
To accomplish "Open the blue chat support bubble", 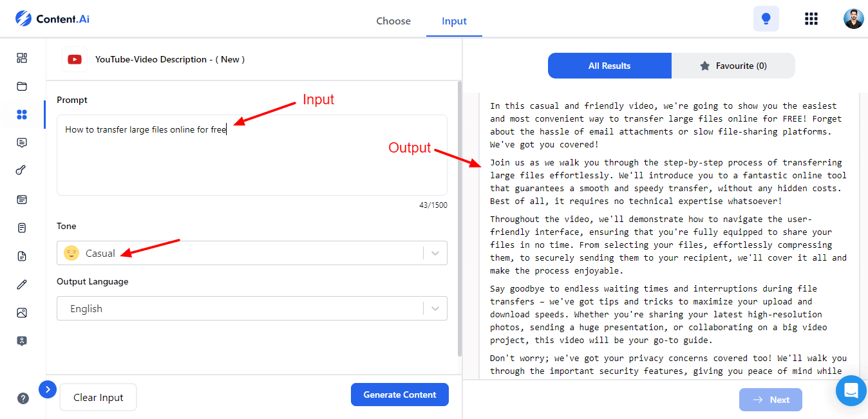I will 851,391.
